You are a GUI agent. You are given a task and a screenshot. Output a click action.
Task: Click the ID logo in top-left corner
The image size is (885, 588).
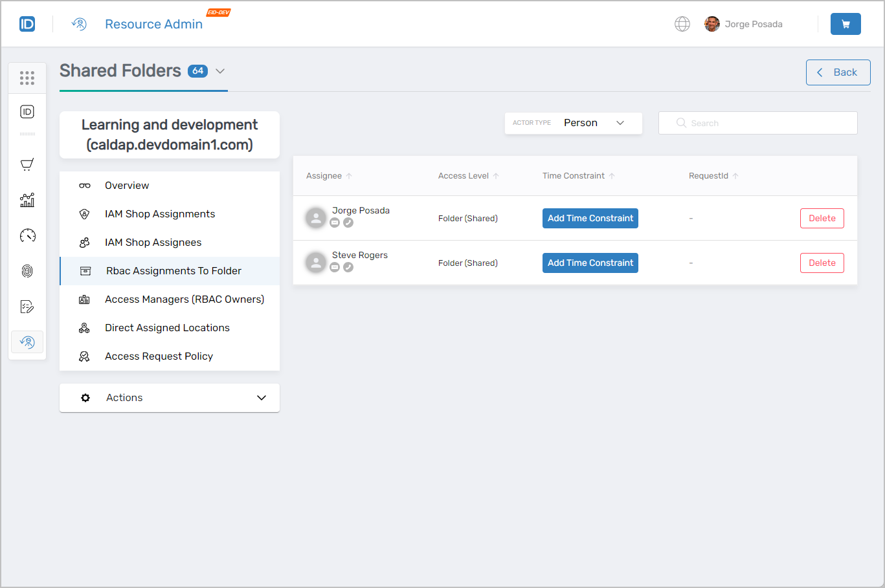pyautogui.click(x=27, y=24)
